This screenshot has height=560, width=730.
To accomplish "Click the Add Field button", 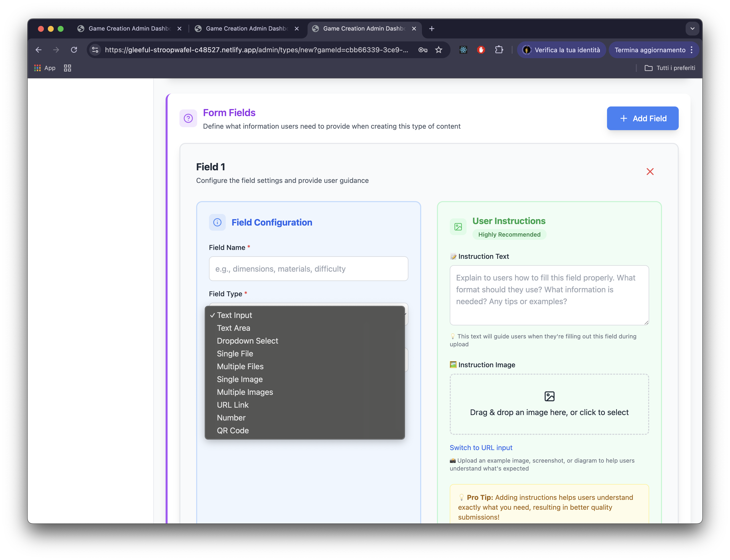I will [642, 118].
